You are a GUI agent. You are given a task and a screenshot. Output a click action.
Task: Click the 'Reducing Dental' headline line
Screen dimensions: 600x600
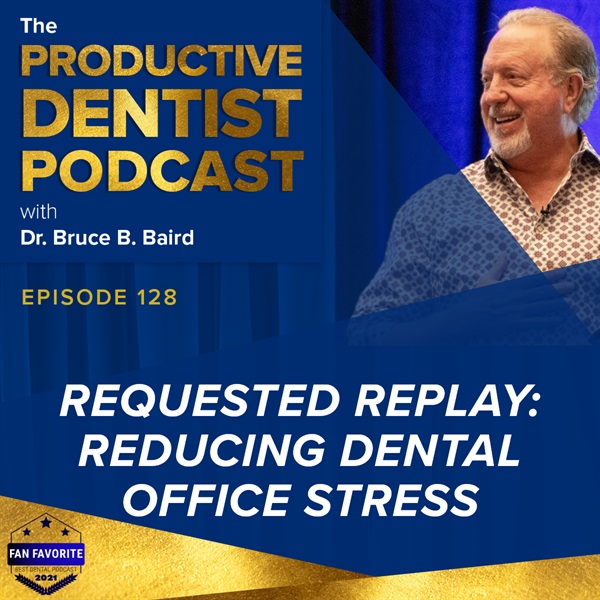[x=299, y=450]
